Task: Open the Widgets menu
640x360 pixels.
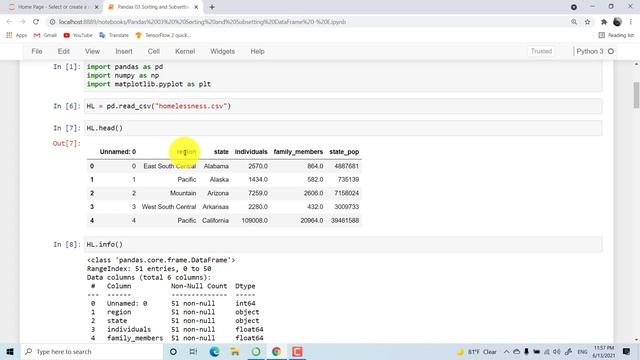Action: 222,51
